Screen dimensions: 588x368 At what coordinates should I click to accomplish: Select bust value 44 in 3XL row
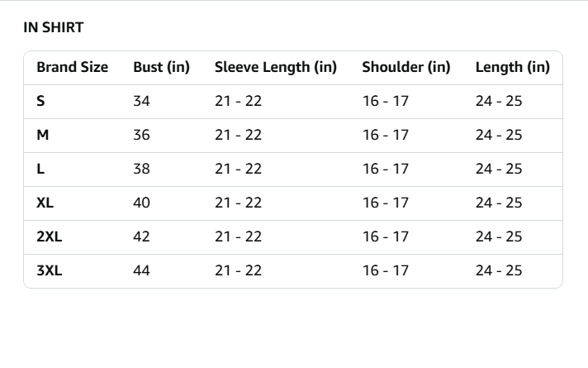(x=141, y=270)
